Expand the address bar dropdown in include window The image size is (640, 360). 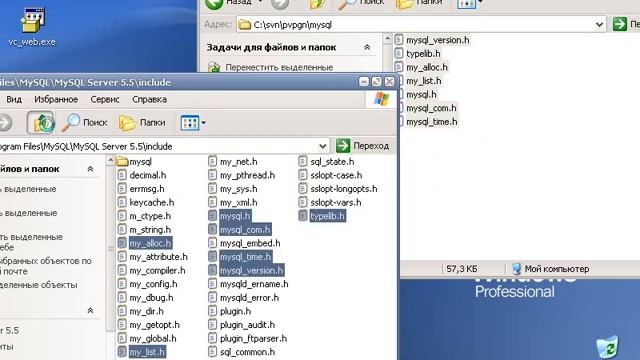tap(322, 146)
